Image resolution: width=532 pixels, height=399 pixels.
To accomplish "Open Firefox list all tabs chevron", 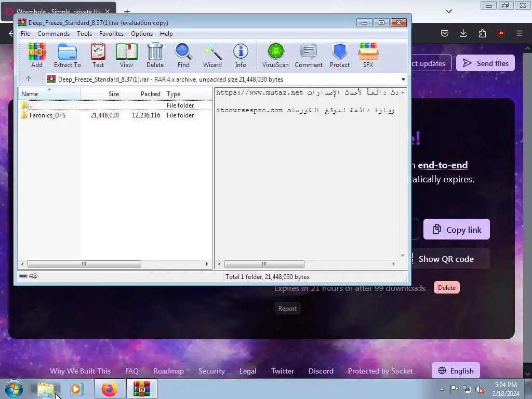I will click(448, 11).
